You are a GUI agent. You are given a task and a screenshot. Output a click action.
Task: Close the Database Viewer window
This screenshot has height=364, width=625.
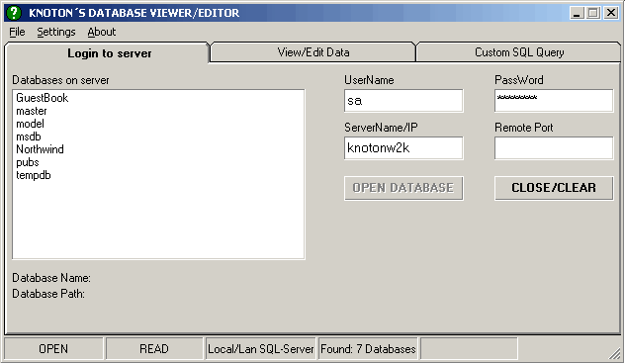coord(611,13)
